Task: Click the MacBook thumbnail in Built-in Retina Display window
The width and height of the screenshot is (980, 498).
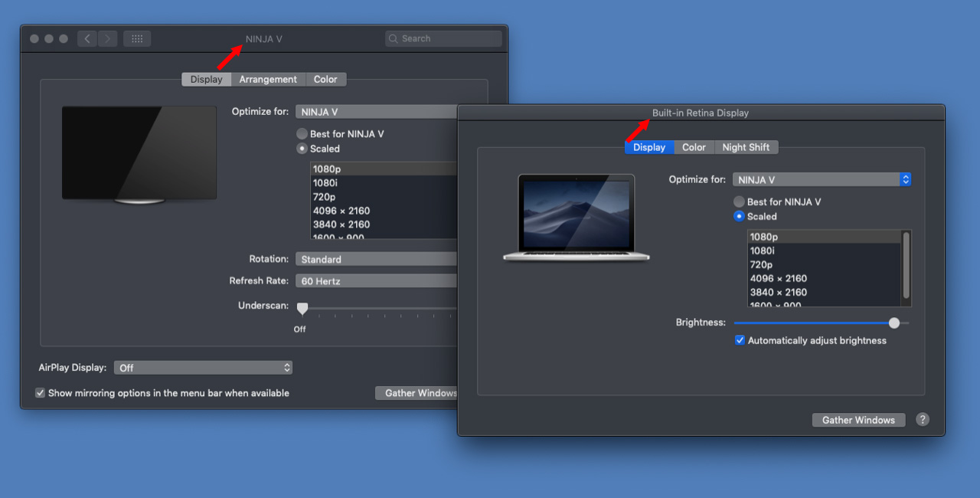Action: pos(577,218)
